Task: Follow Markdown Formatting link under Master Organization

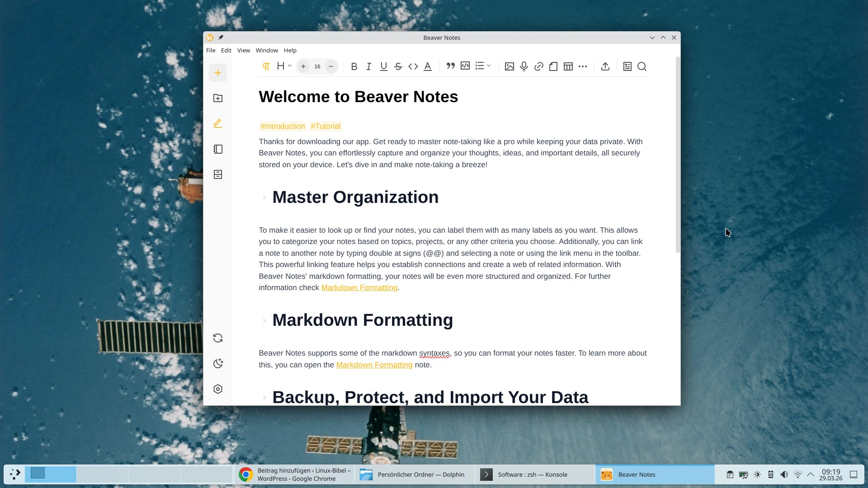Action: (359, 287)
